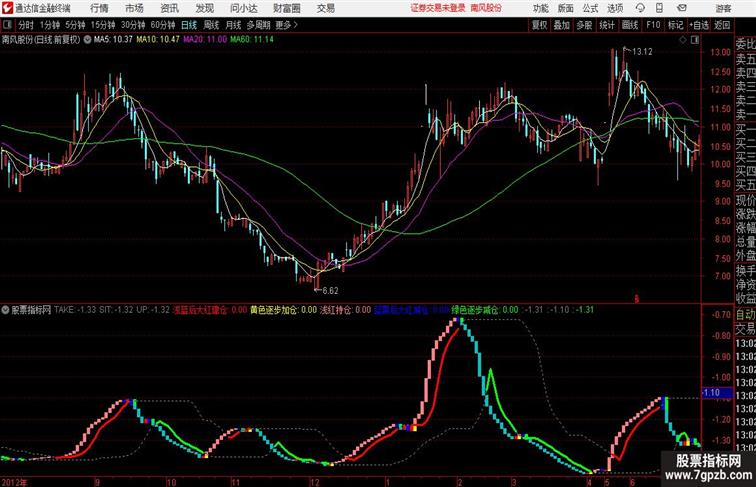Open the mail envelope icon
756x487 pixels.
click(x=682, y=8)
